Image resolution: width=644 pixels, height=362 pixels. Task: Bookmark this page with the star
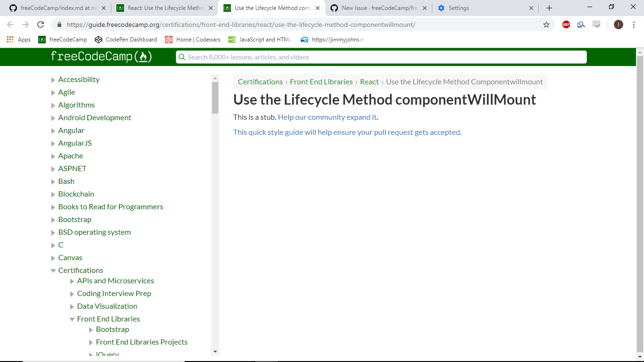(545, 24)
